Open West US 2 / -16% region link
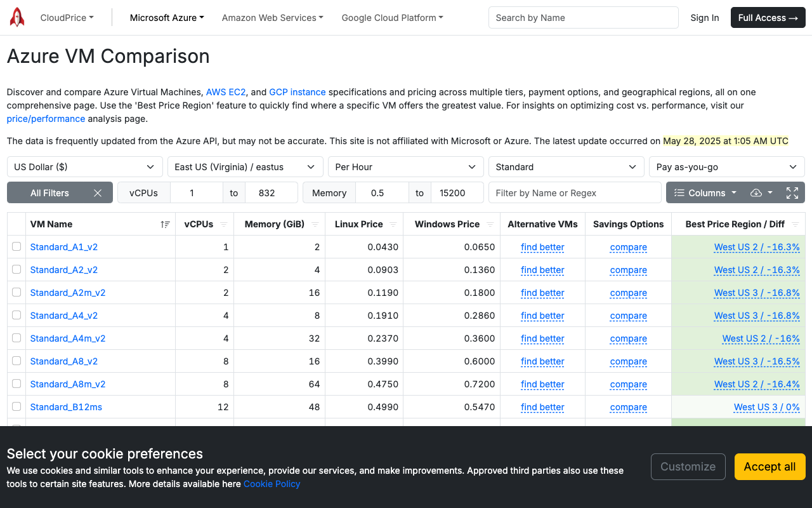The height and width of the screenshot is (508, 812). 761,338
